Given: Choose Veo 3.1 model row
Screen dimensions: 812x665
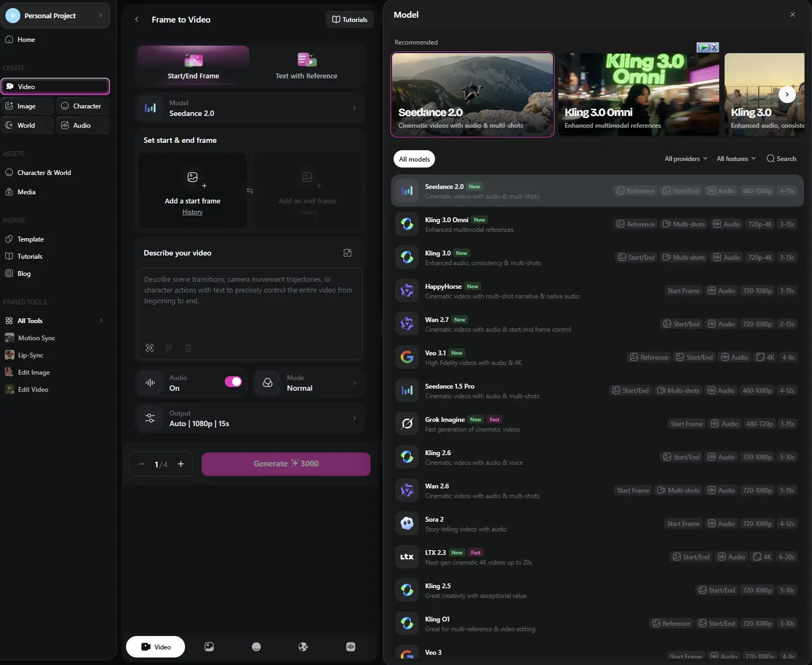Looking at the screenshot, I should point(597,357).
